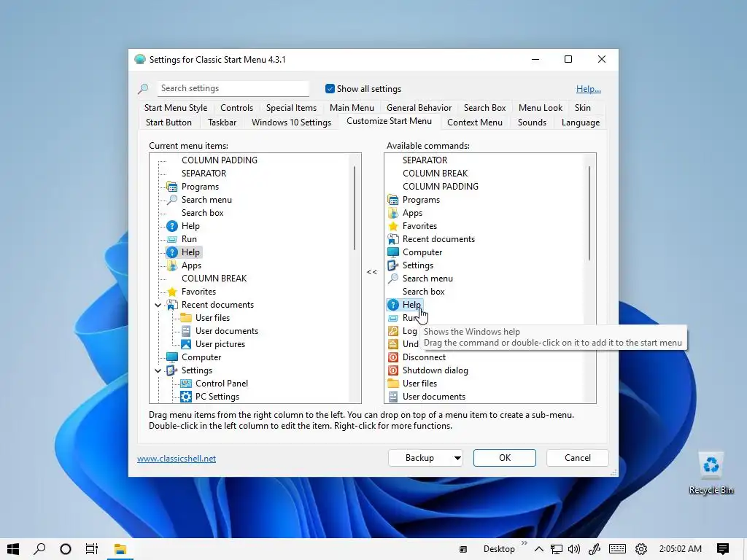The width and height of the screenshot is (747, 560).
Task: Open the Language tab
Action: tap(580, 122)
